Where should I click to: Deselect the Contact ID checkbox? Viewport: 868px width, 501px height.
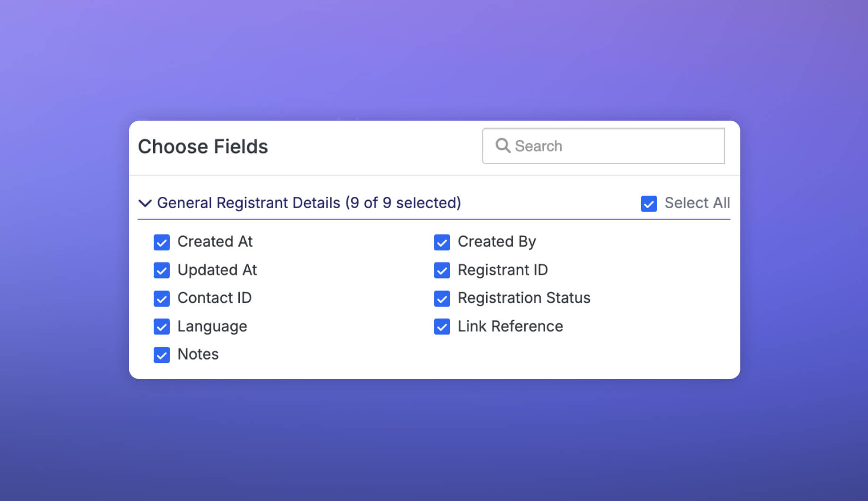tap(162, 299)
